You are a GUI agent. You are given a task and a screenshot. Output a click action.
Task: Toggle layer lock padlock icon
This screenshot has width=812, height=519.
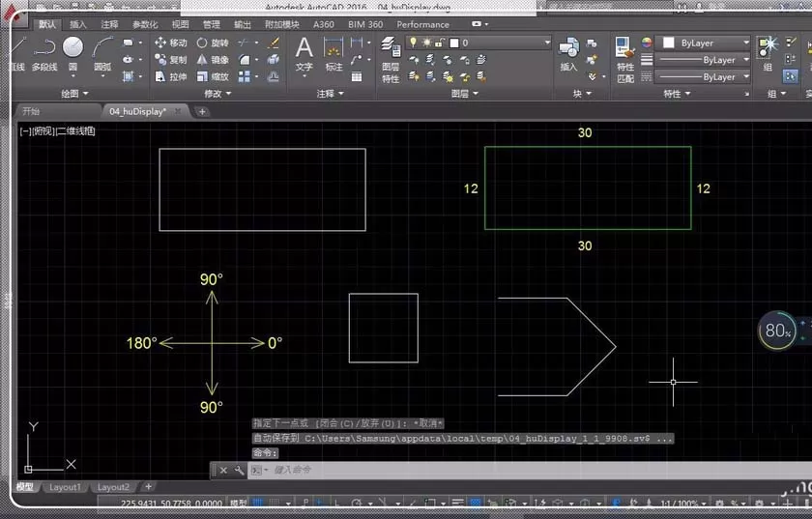(439, 43)
